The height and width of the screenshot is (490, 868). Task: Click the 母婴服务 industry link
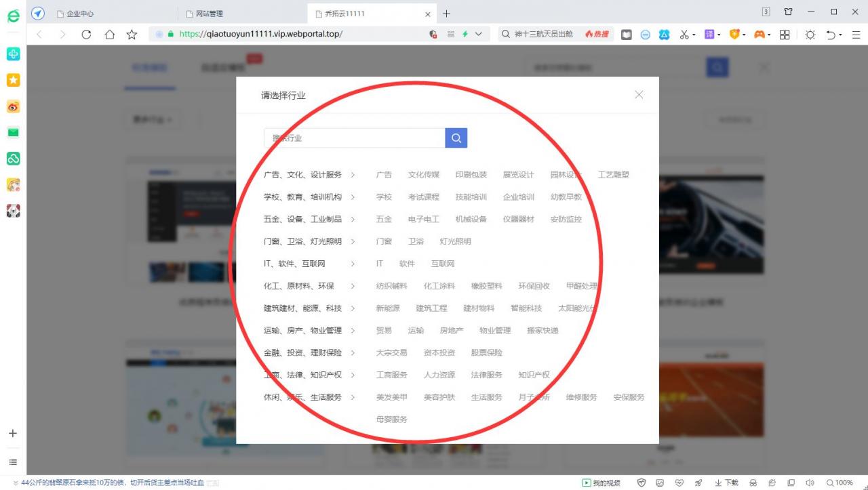click(x=393, y=419)
